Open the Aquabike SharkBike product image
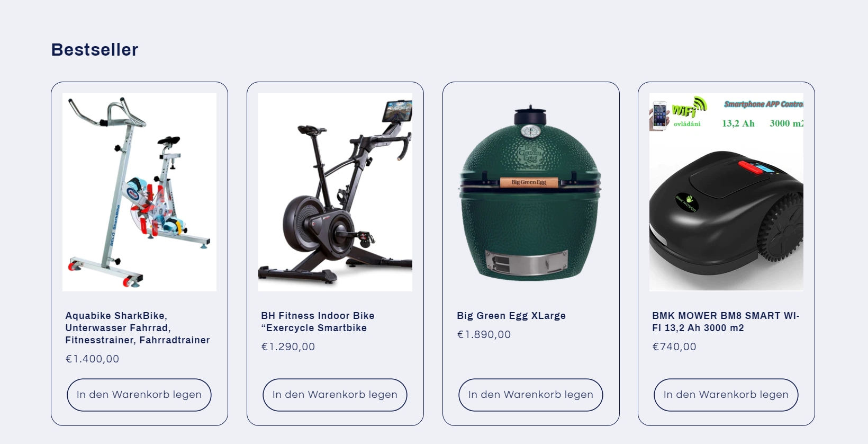 tap(139, 192)
